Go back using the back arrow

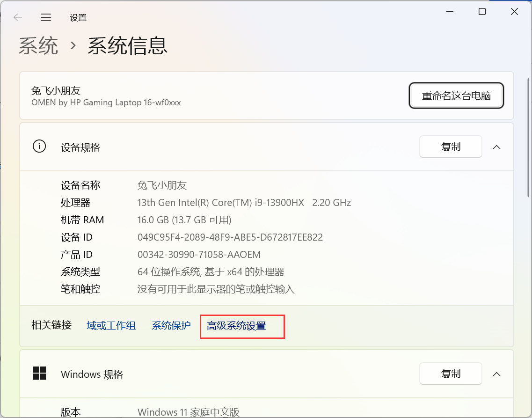click(x=18, y=17)
